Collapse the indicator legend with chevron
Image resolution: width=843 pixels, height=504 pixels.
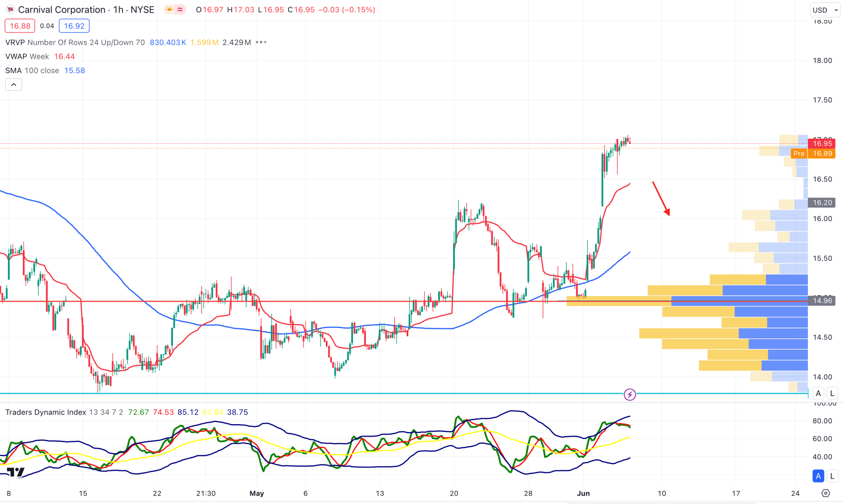point(14,84)
